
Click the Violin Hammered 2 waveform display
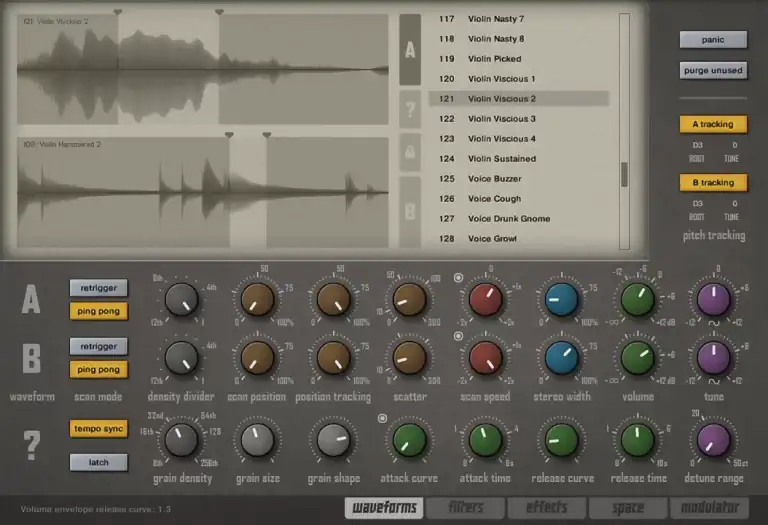pos(203,192)
